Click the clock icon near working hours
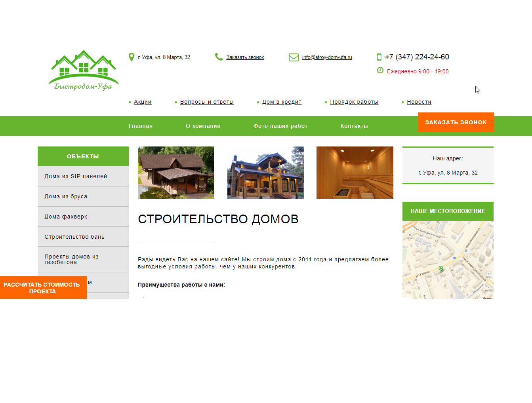Image resolution: width=532 pixels, height=403 pixels. (x=380, y=70)
